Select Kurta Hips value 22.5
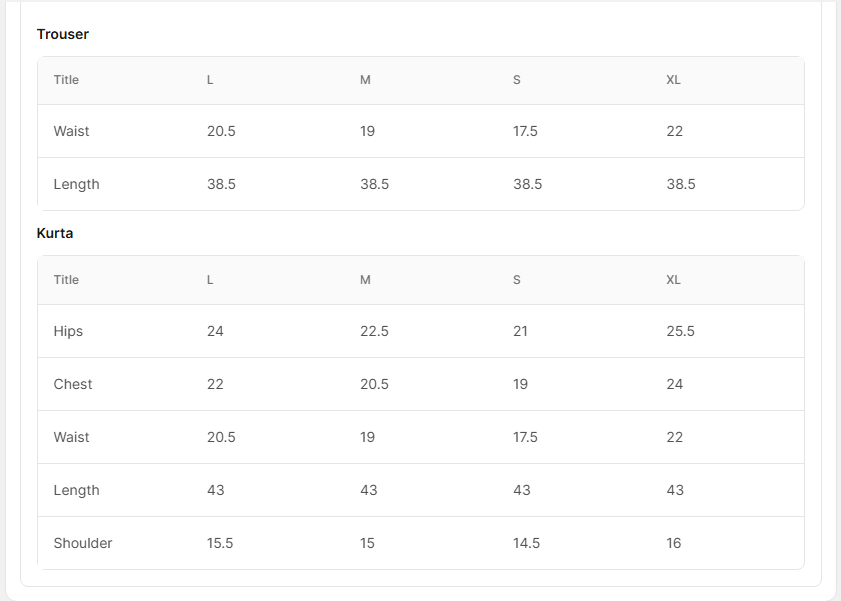The image size is (841, 601). [x=374, y=331]
